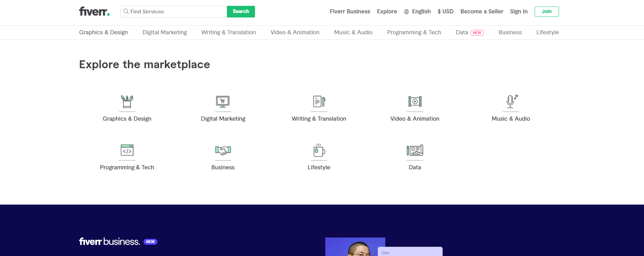Click the Writing & Translation marketplace label
644x256 pixels.
click(319, 119)
